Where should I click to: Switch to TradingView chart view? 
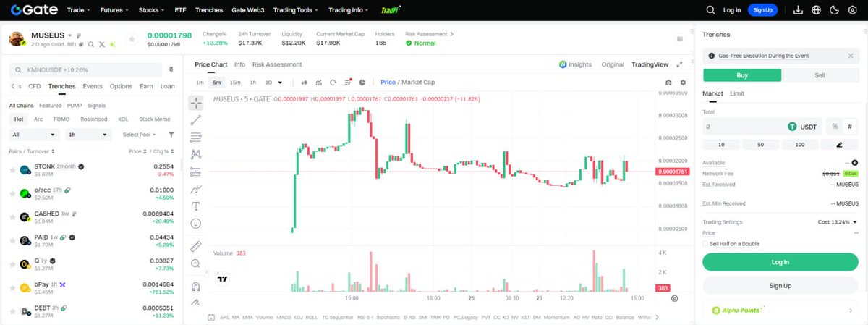(650, 64)
